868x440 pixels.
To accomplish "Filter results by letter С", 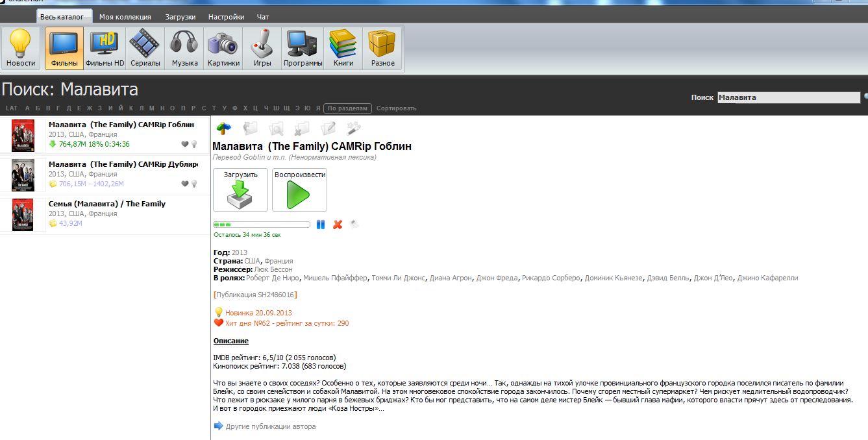I will [203, 108].
